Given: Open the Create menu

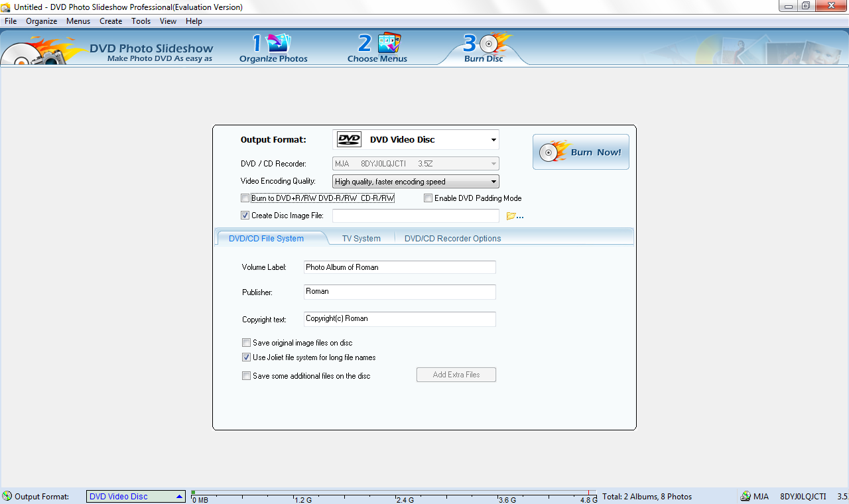Looking at the screenshot, I should [111, 21].
